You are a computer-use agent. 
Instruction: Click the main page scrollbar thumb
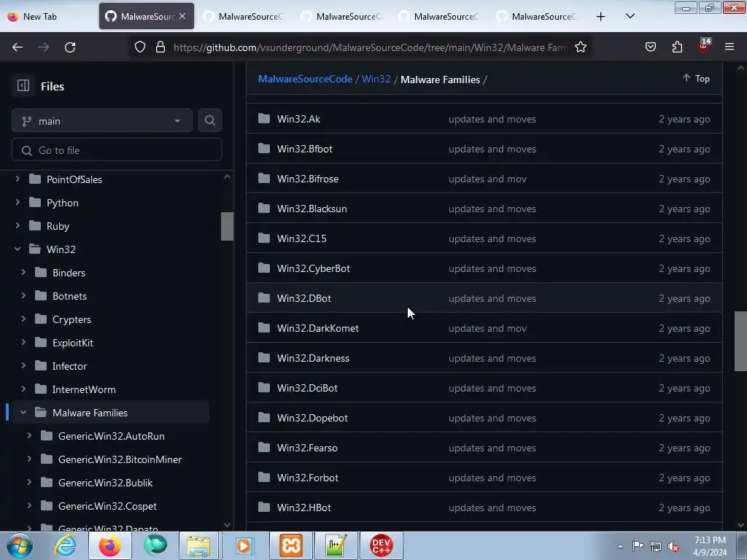pyautogui.click(x=740, y=341)
